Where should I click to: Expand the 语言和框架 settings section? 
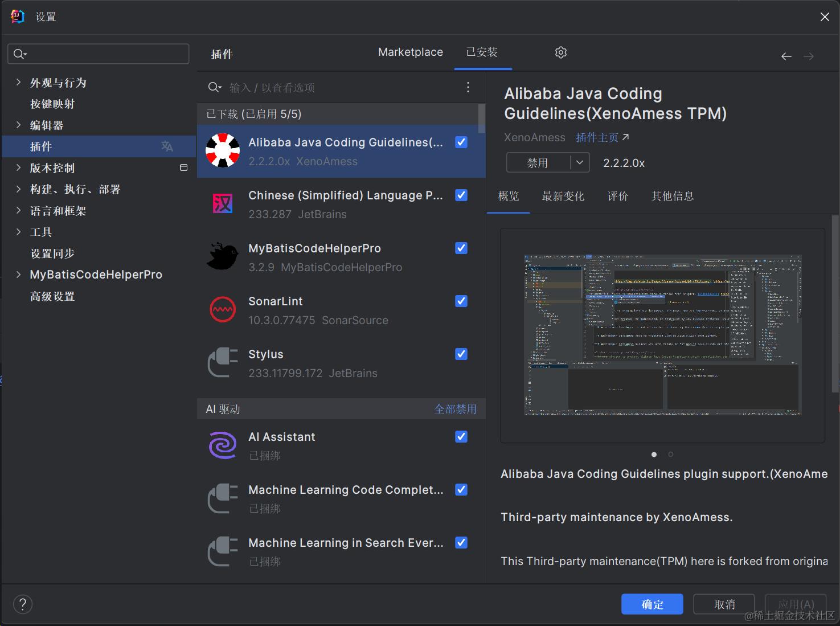click(x=18, y=210)
